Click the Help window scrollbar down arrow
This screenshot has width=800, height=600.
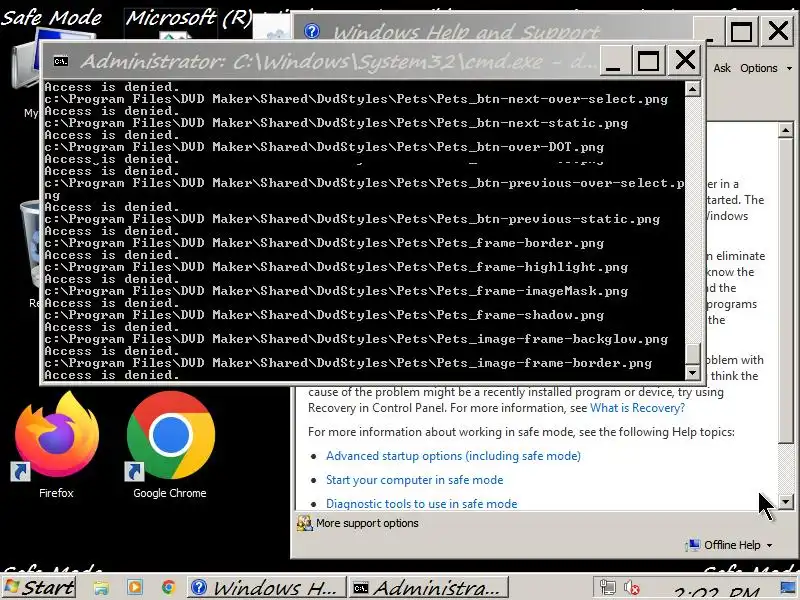click(786, 502)
